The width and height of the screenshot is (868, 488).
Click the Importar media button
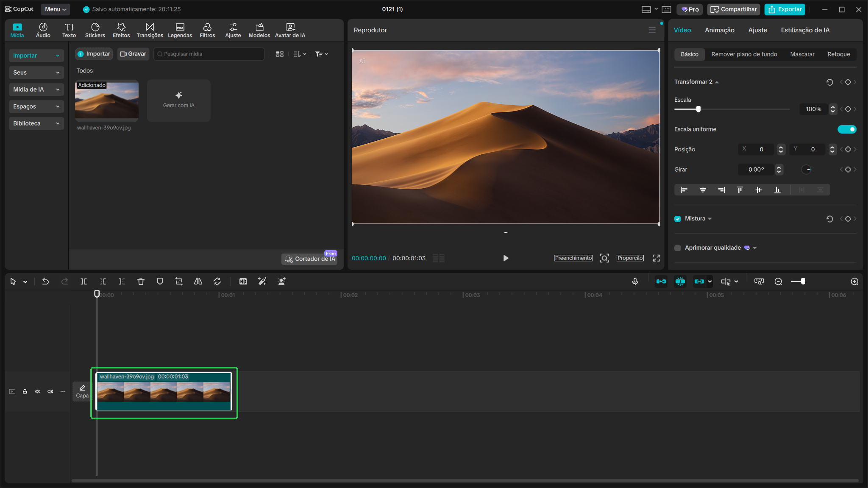pyautogui.click(x=94, y=54)
